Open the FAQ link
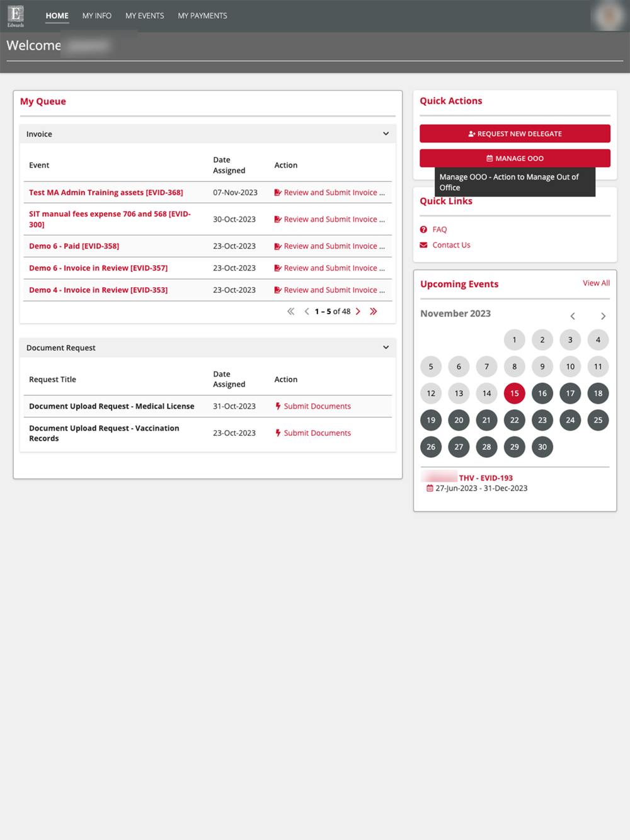 (440, 230)
